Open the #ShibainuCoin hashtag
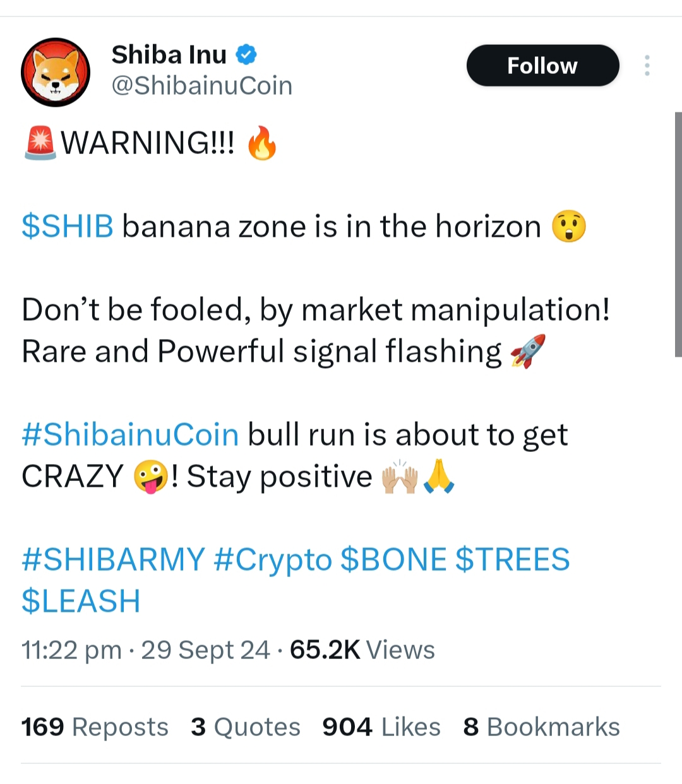The height and width of the screenshot is (784, 682). coord(130,435)
